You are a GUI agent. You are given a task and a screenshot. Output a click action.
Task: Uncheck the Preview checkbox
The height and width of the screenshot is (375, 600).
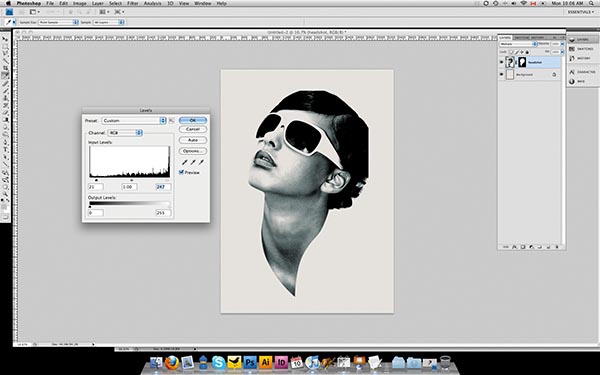point(181,173)
